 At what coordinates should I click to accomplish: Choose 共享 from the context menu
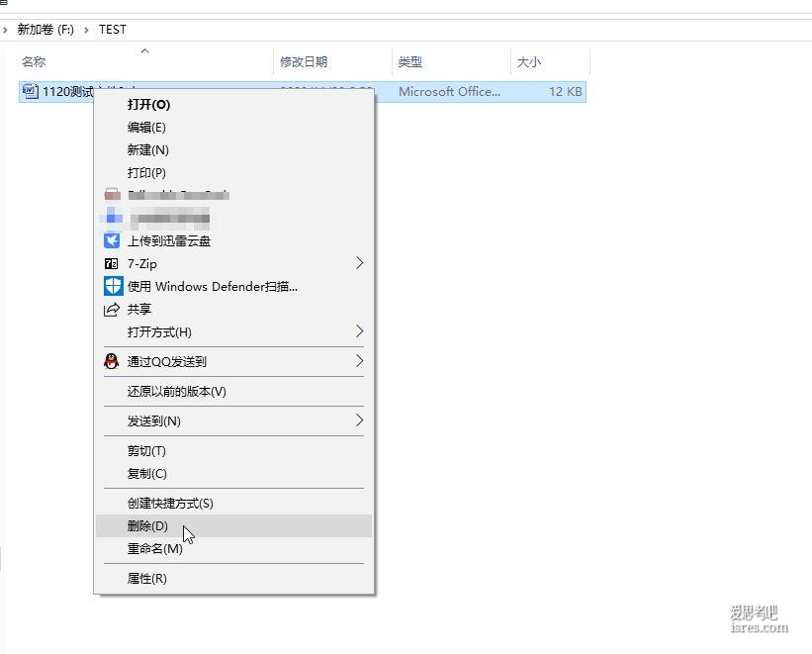point(233,310)
